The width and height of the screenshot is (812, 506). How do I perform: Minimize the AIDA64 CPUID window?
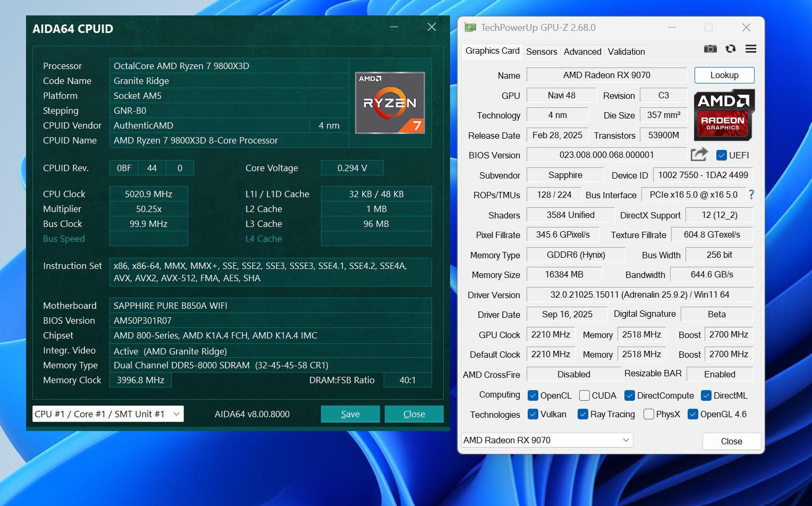394,27
